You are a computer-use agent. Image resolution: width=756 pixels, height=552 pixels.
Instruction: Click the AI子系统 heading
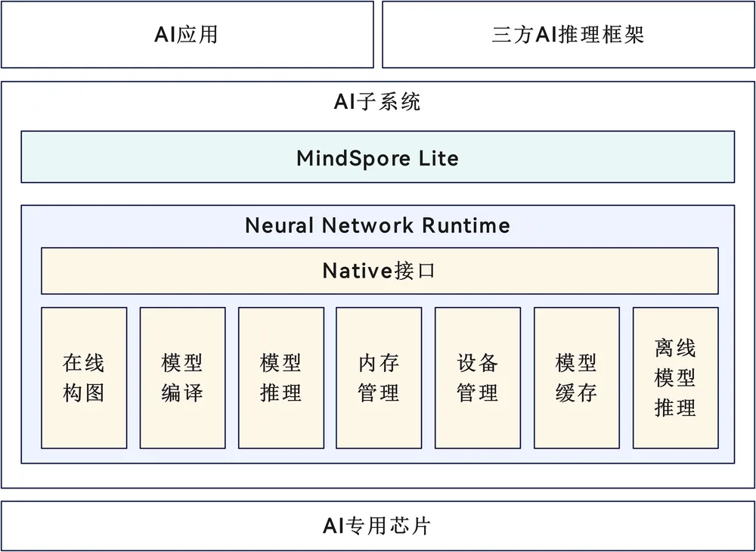pyautogui.click(x=377, y=102)
